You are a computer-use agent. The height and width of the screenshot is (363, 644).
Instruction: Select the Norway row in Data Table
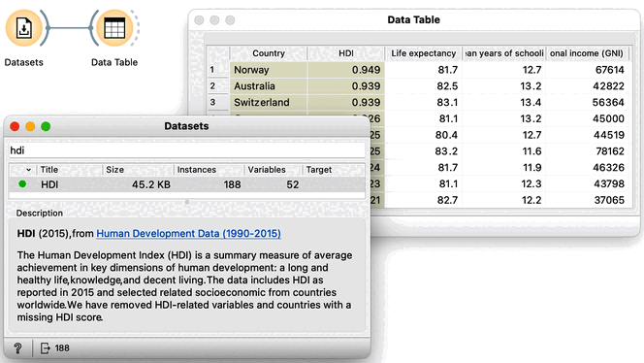point(419,70)
